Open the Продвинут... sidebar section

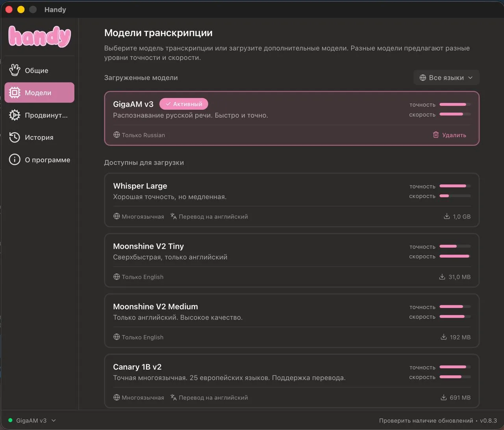point(39,115)
